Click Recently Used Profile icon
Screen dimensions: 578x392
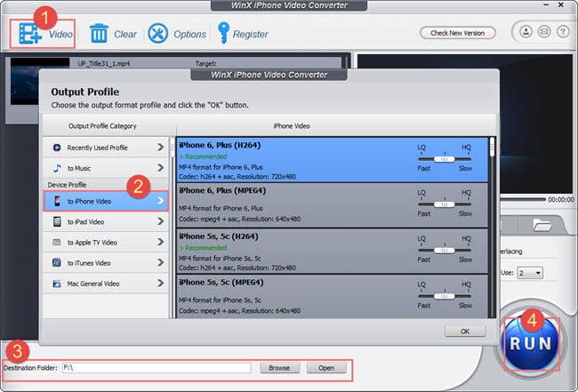click(x=57, y=148)
